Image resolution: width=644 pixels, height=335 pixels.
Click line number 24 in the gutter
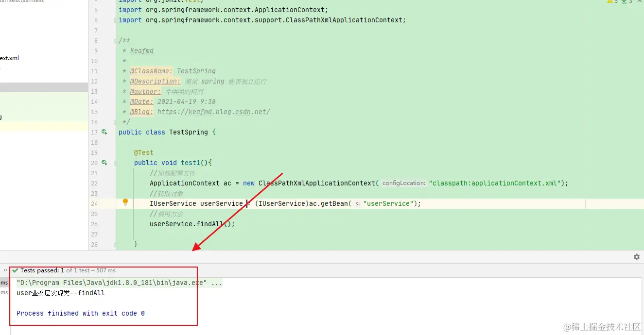[94, 204]
